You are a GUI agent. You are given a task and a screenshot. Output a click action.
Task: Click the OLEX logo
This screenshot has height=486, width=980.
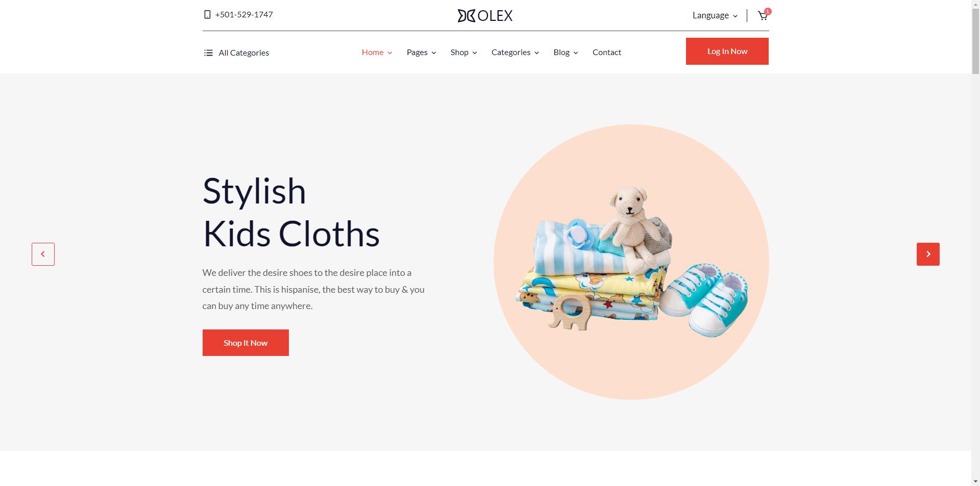click(485, 16)
